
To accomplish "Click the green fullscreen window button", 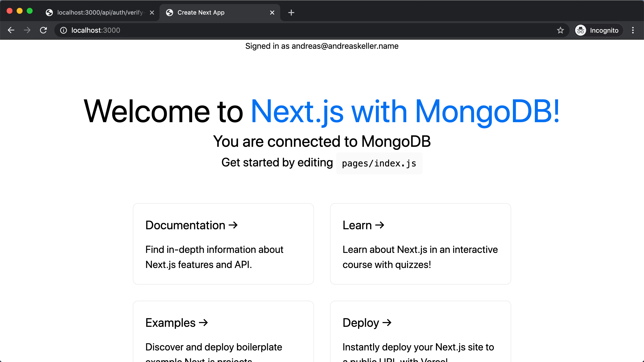I will pos(30,11).
